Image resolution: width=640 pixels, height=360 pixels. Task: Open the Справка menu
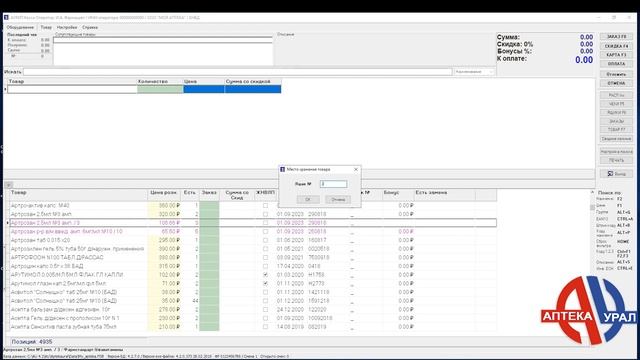[x=90, y=27]
